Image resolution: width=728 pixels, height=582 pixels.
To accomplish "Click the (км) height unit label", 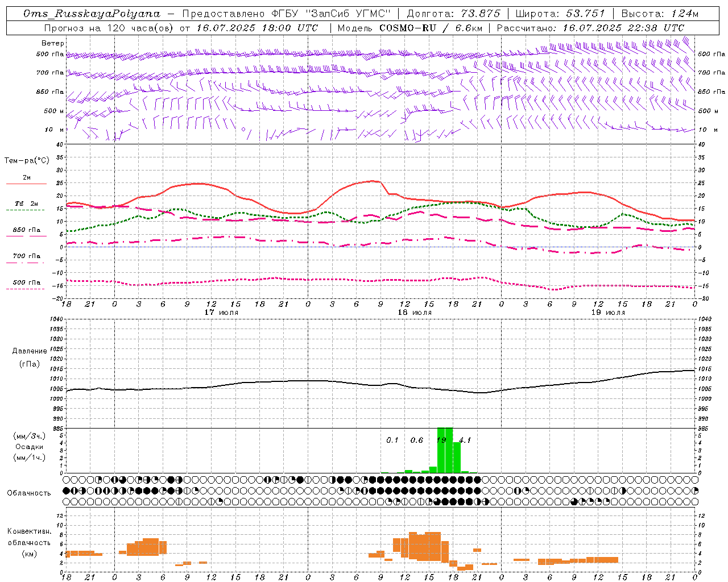I will click(29, 554).
